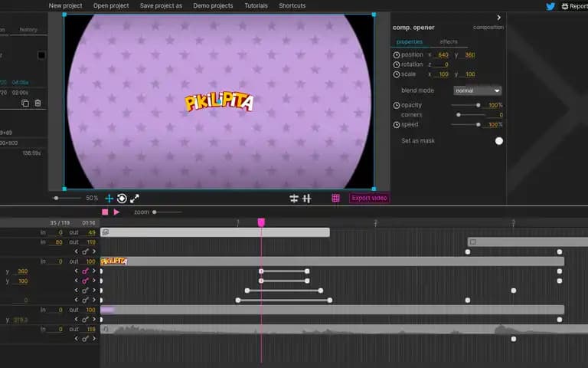Toggle the position keyframe stopwatch
Image resolution: width=588 pixels, height=368 pixels.
coord(397,55)
